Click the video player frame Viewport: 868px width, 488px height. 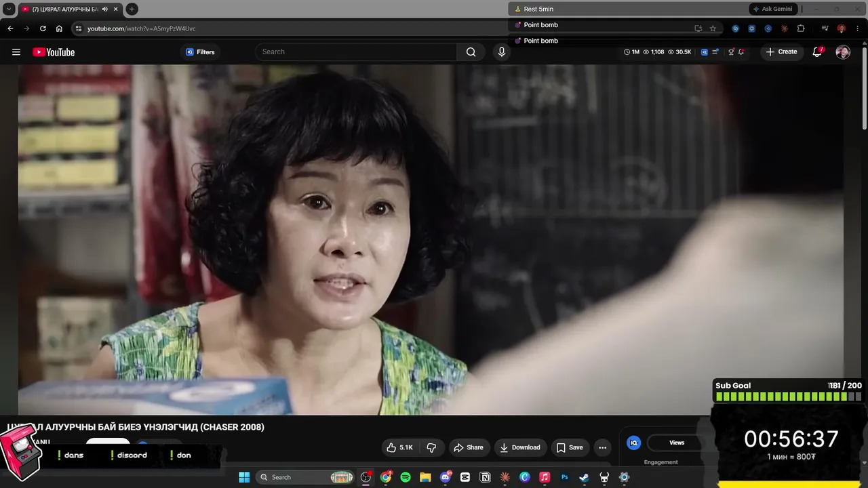click(431, 240)
